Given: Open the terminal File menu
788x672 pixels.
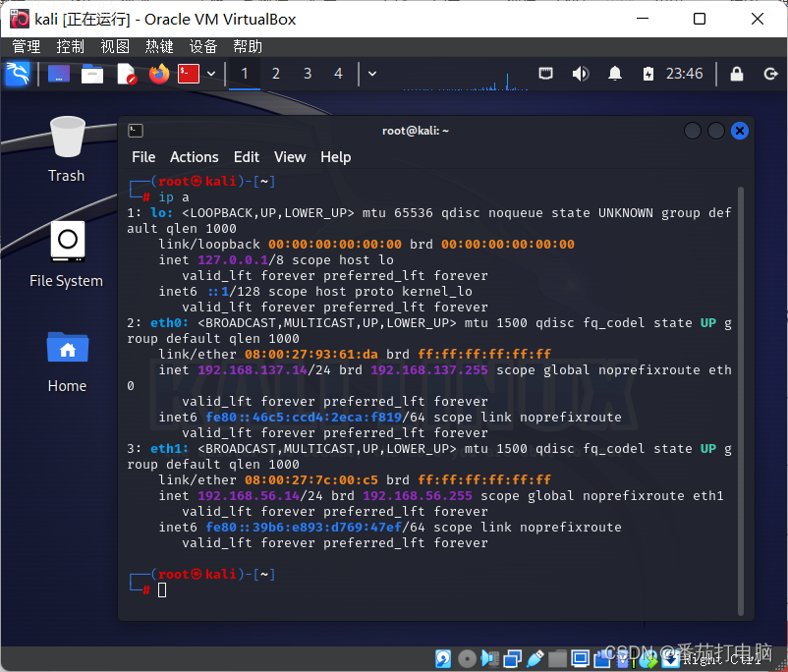Looking at the screenshot, I should [143, 157].
